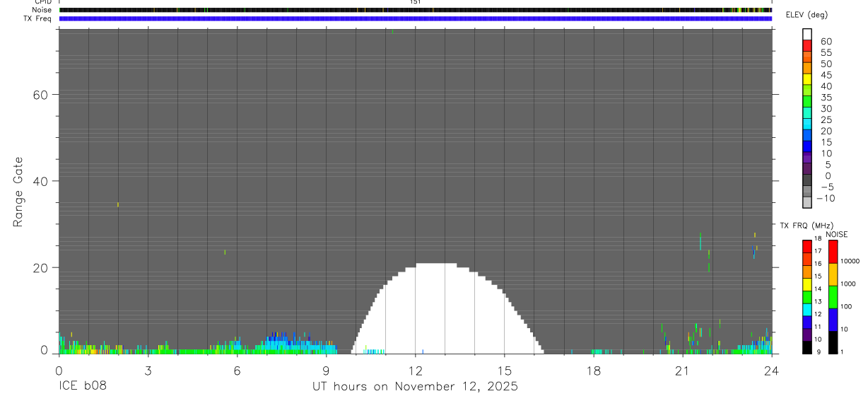This screenshot has height=401, width=868.
Task: Click the NOISE colorbar value '1000'
Action: pos(848,284)
